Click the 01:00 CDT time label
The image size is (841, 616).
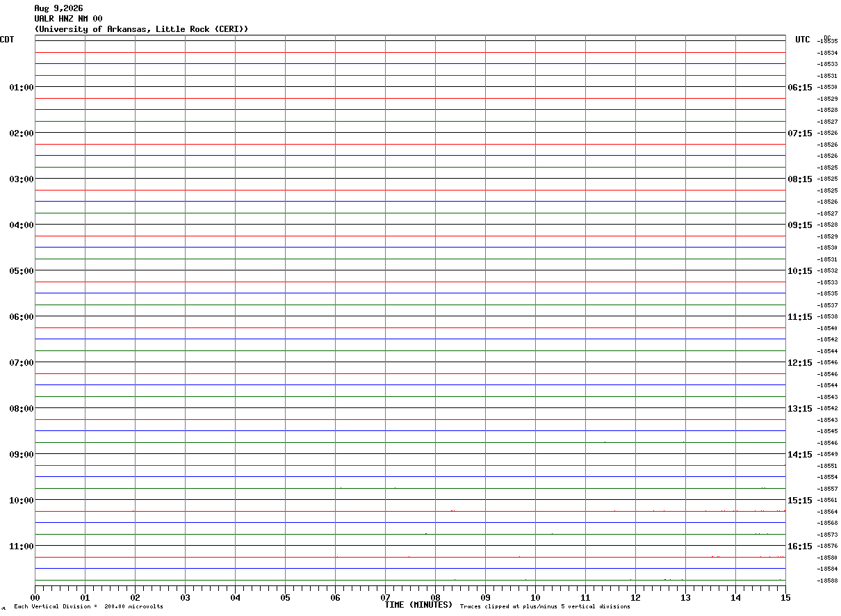[x=22, y=88]
